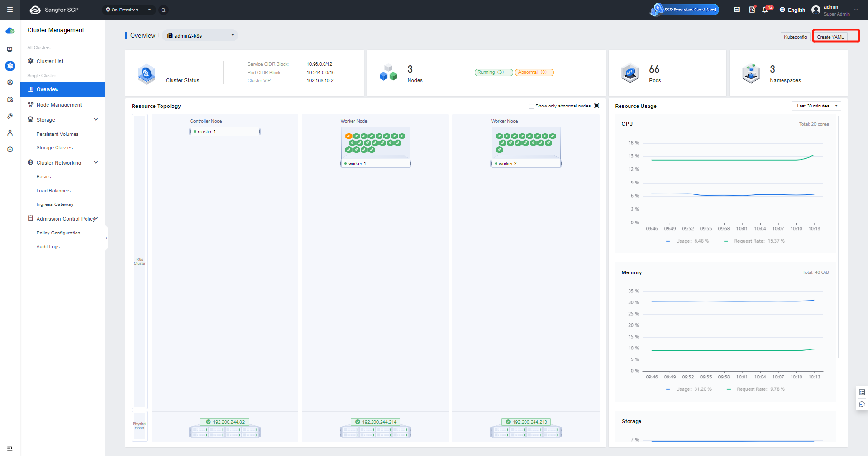Viewport: 868px width, 456px height.
Task: Click the orange abnormal pod on worker-1
Action: coord(349,136)
